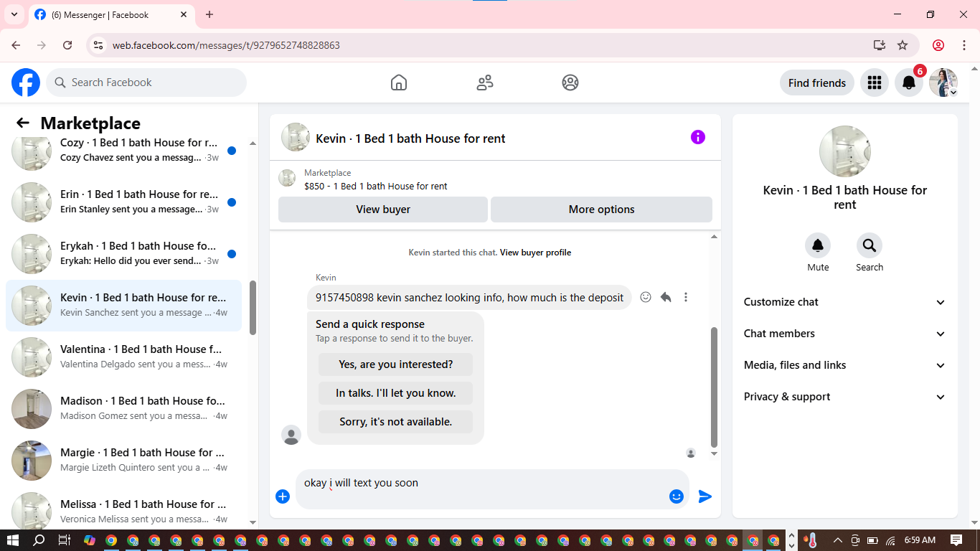Screen dimensions: 980x551
Task: React to Kevin's message with emoji icon
Action: click(x=646, y=297)
